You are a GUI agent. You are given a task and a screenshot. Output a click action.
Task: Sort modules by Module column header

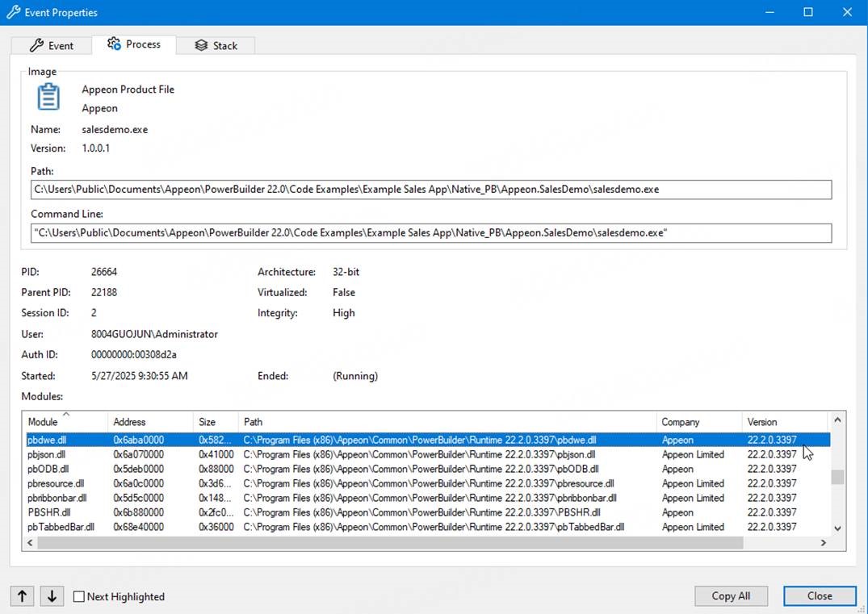coord(65,421)
